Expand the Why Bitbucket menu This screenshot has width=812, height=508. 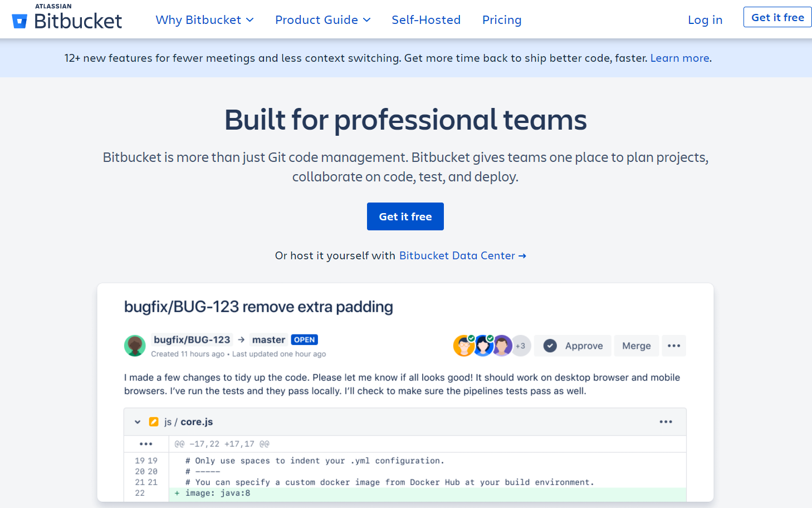click(x=204, y=20)
